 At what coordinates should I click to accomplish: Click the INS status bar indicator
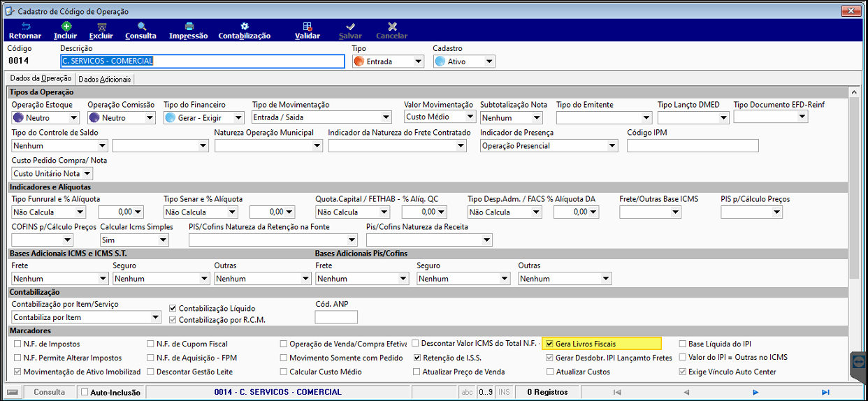point(504,392)
